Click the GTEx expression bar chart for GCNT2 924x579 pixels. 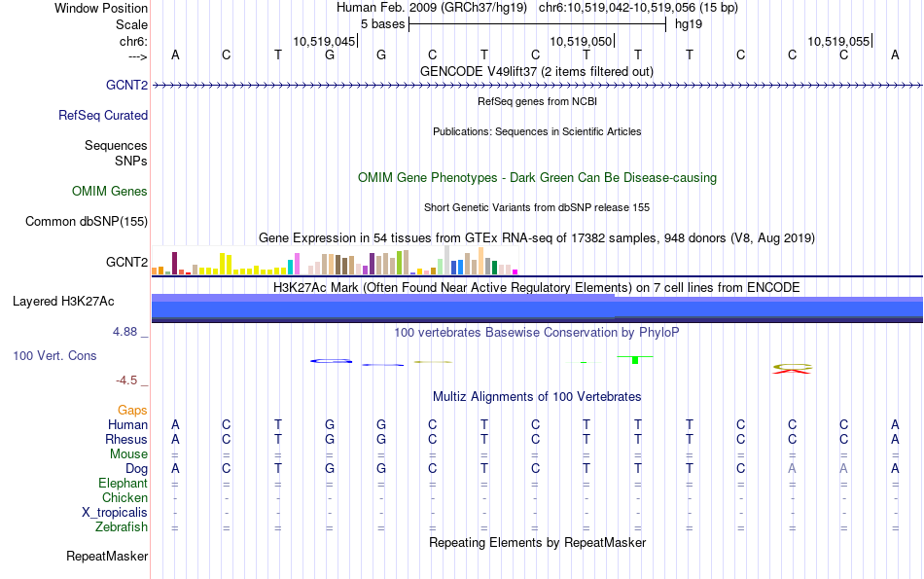click(335, 261)
